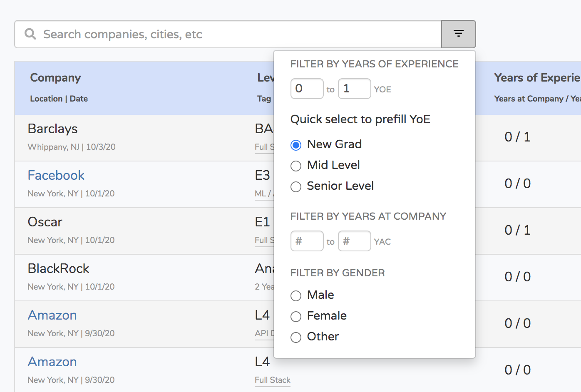Open the Facebook company link

click(56, 175)
